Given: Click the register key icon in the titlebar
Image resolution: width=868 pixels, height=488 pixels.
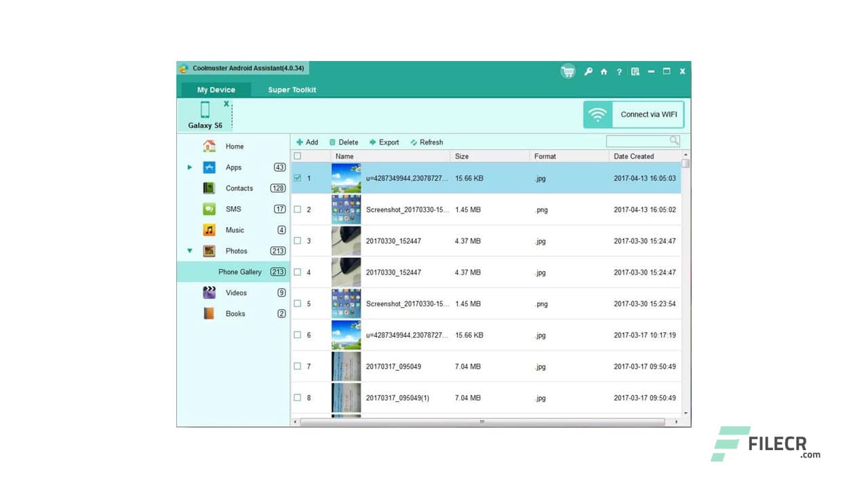Looking at the screenshot, I should pos(589,71).
